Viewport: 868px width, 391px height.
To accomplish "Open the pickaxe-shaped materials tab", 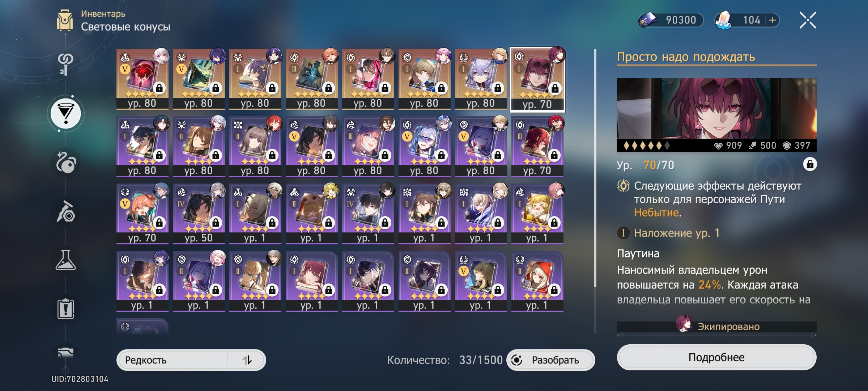I will [65, 211].
